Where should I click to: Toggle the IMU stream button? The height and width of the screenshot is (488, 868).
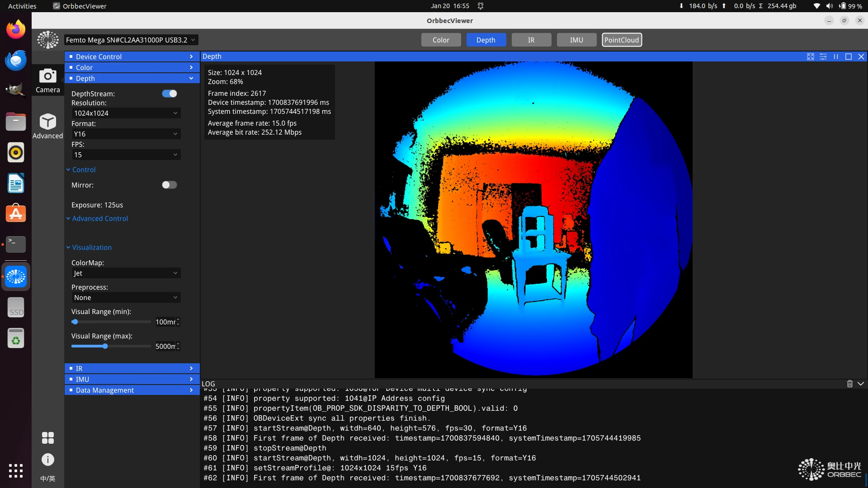[x=576, y=40]
